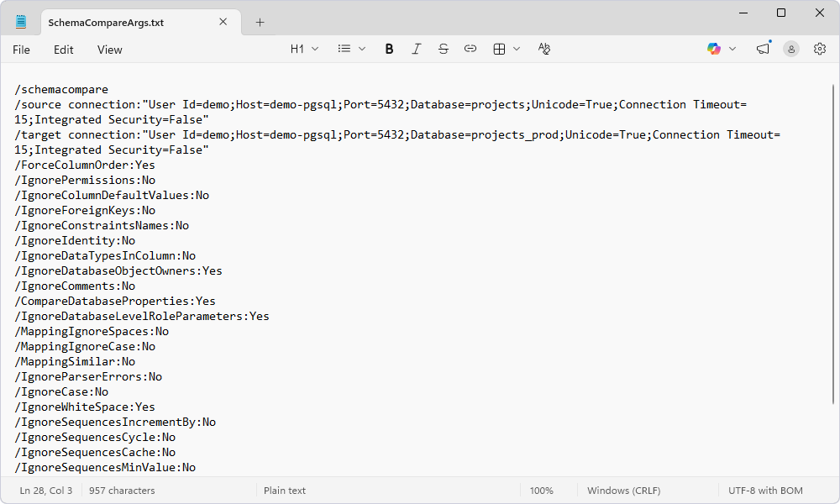
Task: Click the /IgnoreForeignKeys:No line
Action: coord(85,211)
